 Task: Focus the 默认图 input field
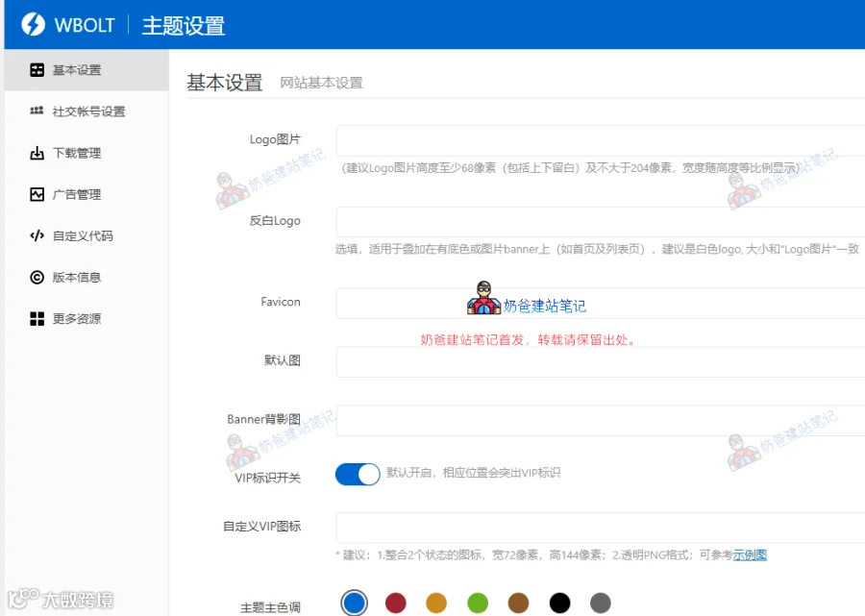tap(600, 361)
